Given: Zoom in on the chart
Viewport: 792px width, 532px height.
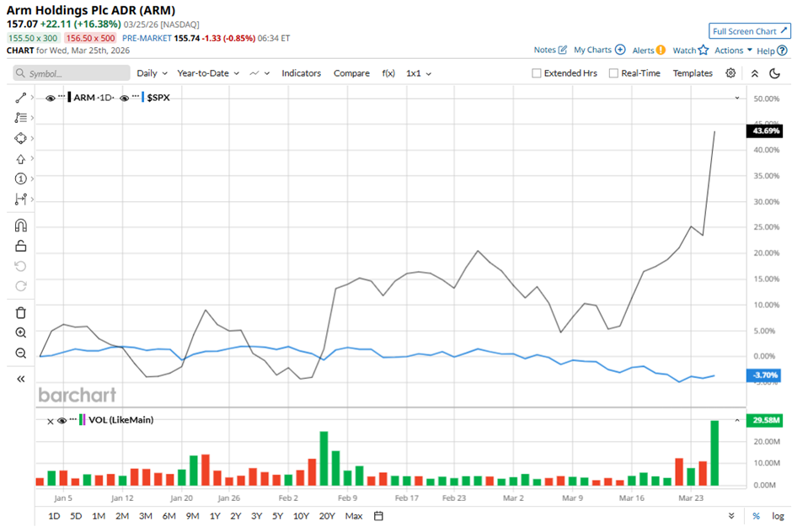Looking at the screenshot, I should point(21,332).
